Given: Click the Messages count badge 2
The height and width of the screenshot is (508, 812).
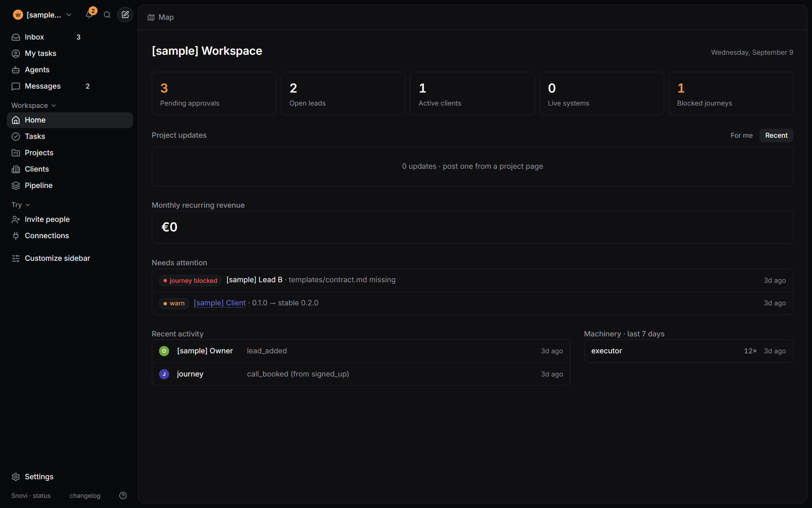Looking at the screenshot, I should pyautogui.click(x=88, y=86).
